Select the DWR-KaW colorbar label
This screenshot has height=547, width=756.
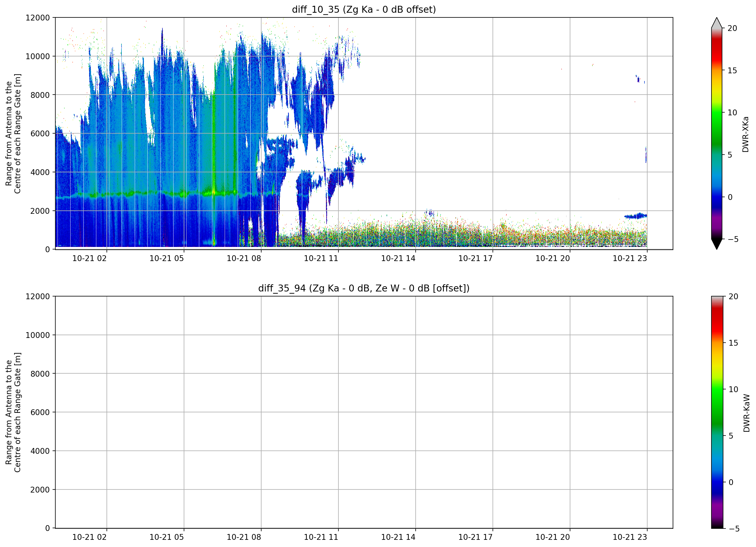click(746, 413)
